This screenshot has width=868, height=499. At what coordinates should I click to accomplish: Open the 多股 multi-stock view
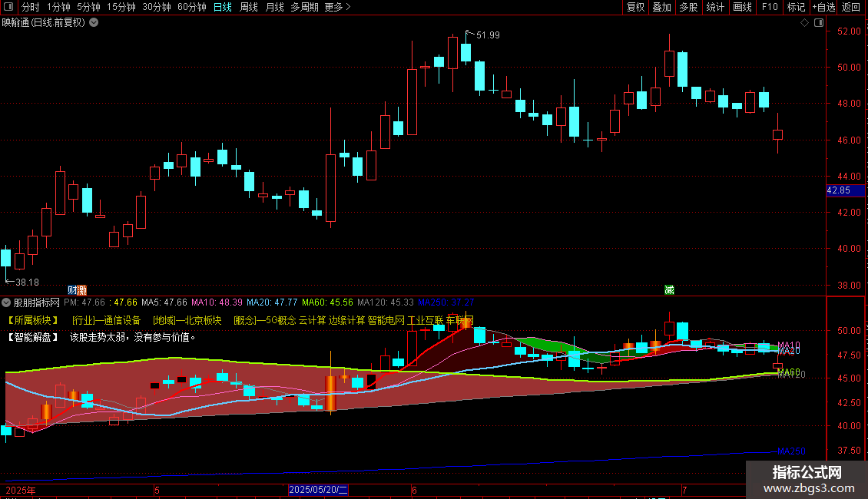coord(689,7)
